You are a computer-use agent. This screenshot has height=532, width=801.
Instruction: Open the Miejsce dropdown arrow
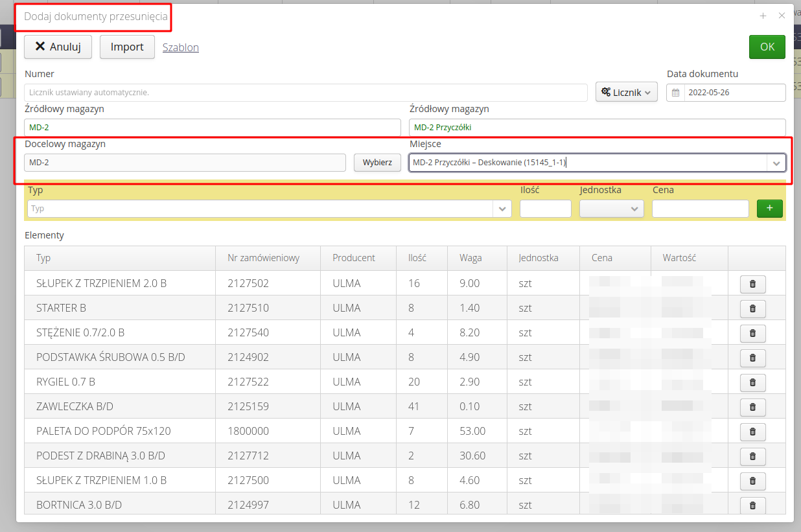coord(776,163)
